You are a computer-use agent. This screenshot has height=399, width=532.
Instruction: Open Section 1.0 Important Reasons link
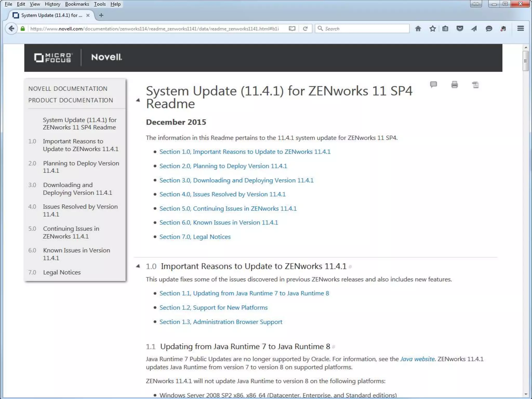click(x=245, y=152)
